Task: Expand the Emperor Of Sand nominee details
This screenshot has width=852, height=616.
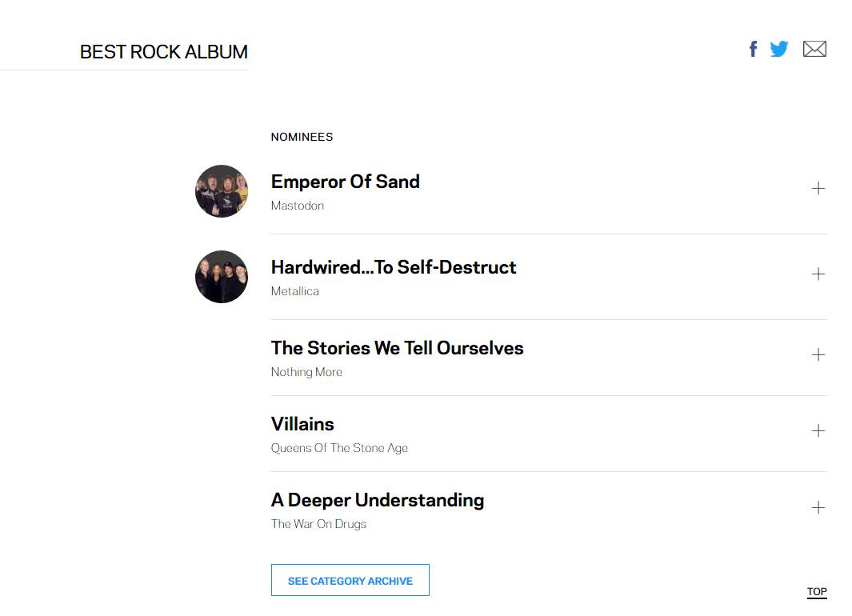Action: (818, 189)
